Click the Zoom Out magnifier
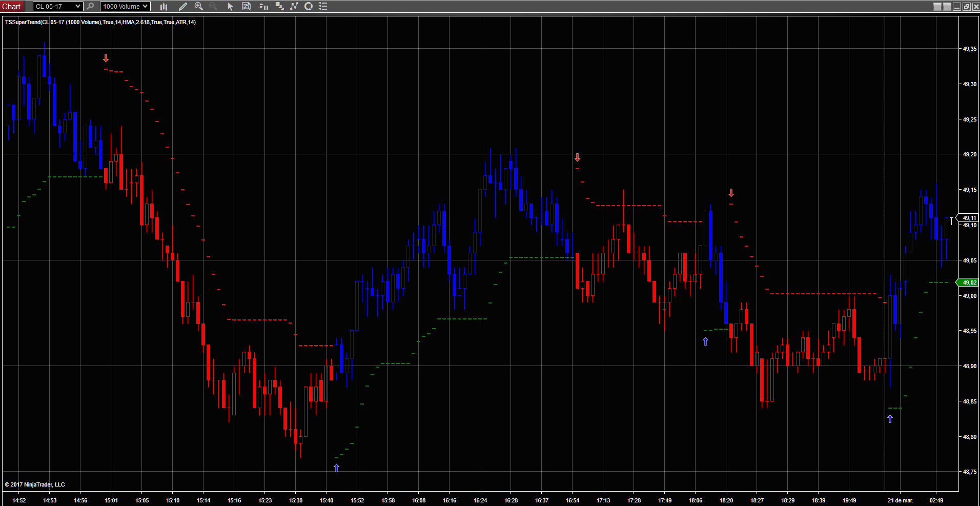980x506 pixels. coord(213,7)
